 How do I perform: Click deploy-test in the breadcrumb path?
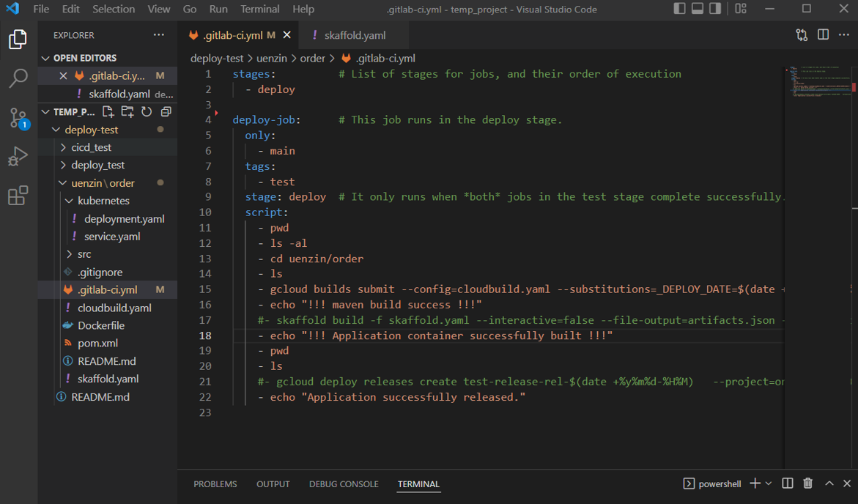[x=217, y=58]
